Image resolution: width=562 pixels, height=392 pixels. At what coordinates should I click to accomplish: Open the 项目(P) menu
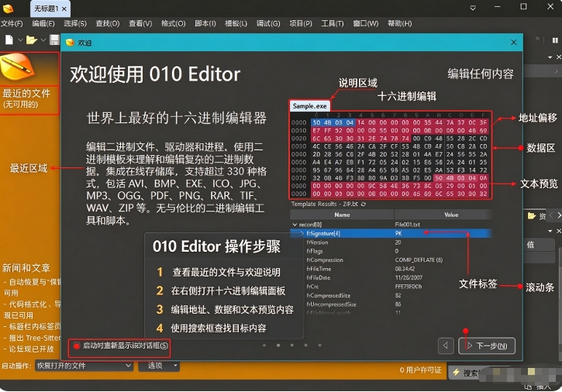[x=301, y=24]
